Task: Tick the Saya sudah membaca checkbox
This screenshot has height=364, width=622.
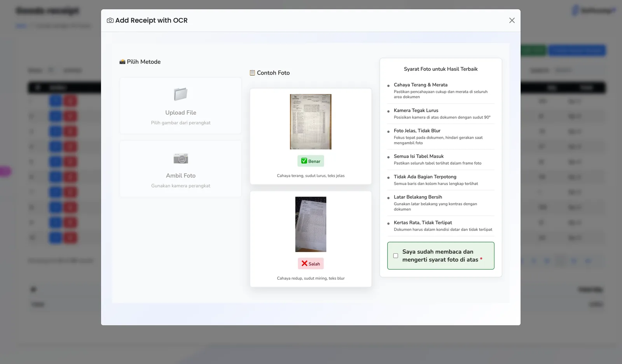Action: pos(395,256)
